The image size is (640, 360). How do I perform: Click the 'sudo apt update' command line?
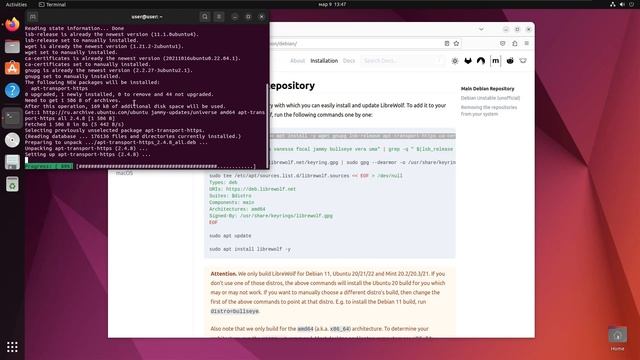230,236
